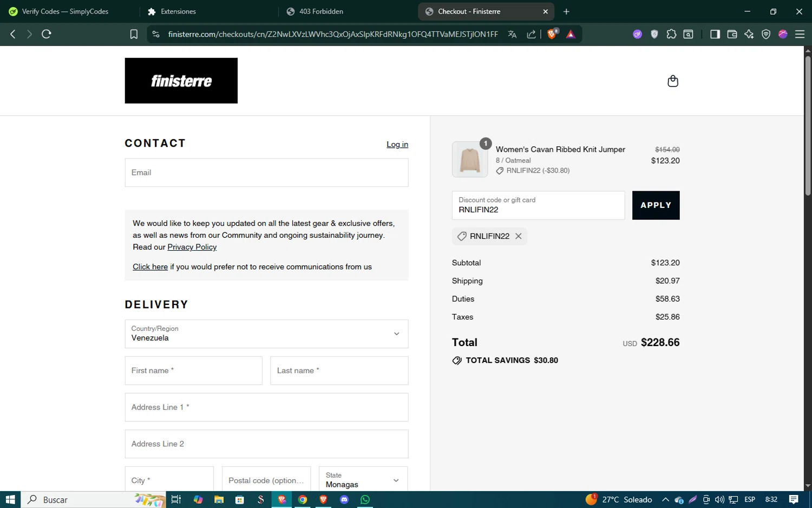Click the Last name field
The image size is (812, 508).
coord(339,370)
